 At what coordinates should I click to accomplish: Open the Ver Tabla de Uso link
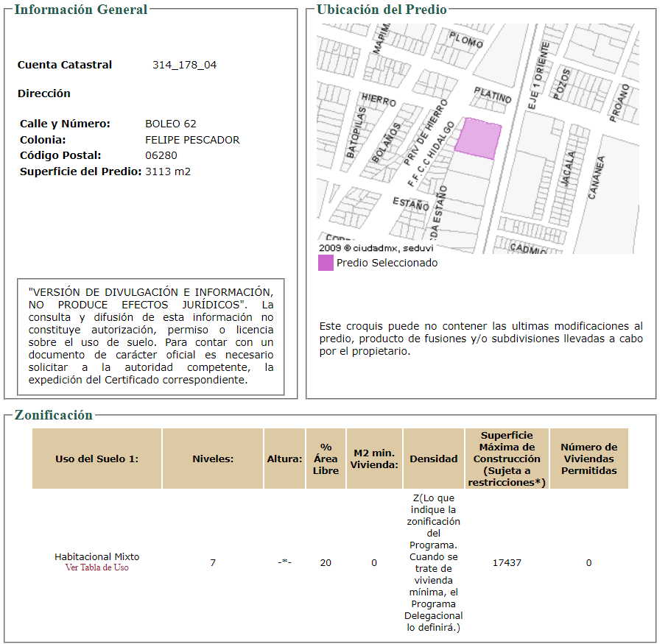tap(96, 567)
